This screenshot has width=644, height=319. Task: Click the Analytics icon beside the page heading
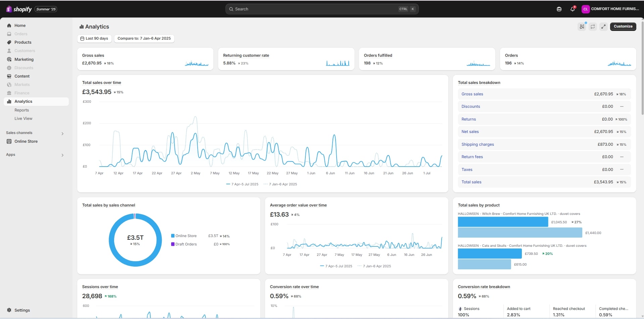82,27
